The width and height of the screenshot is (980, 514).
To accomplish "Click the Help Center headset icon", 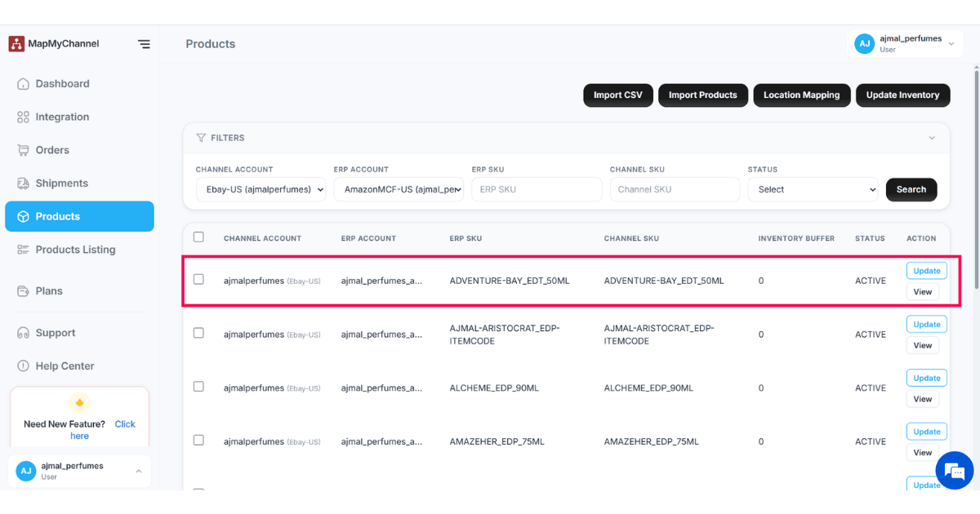I will [23, 366].
